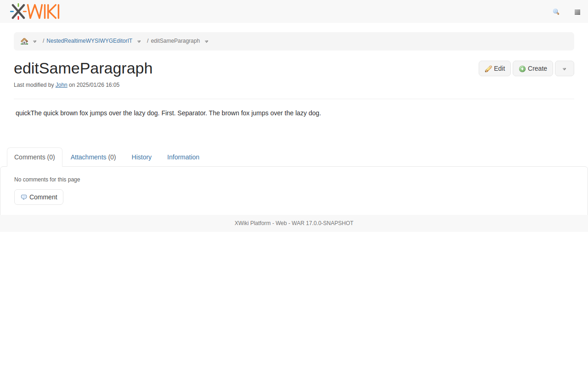Expand the editSameParagraph breadcrumb dropdown
Viewport: 588px width, 367px height.
click(x=207, y=41)
